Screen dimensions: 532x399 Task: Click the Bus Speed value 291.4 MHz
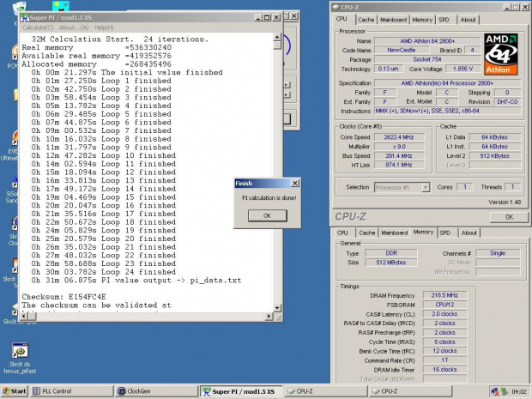[399, 155]
